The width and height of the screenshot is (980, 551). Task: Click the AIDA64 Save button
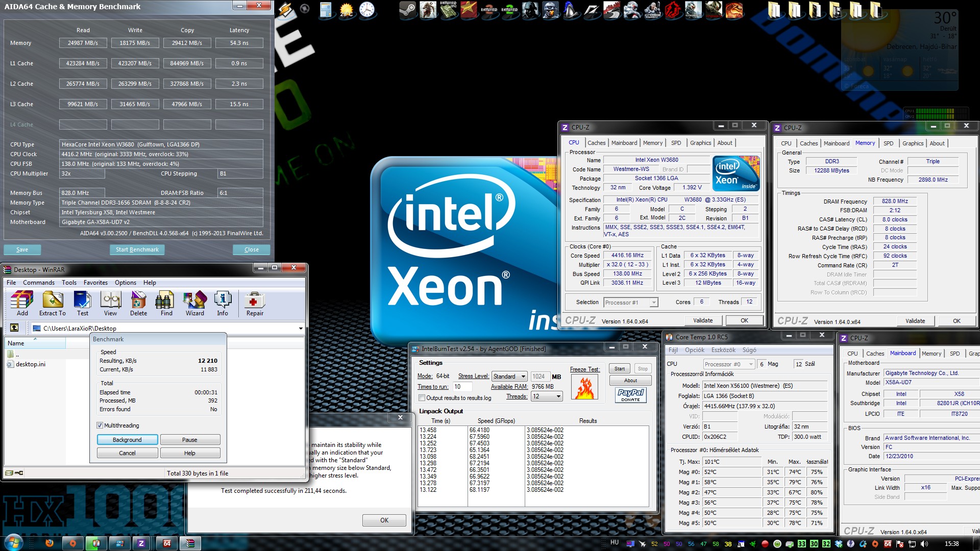click(x=22, y=249)
